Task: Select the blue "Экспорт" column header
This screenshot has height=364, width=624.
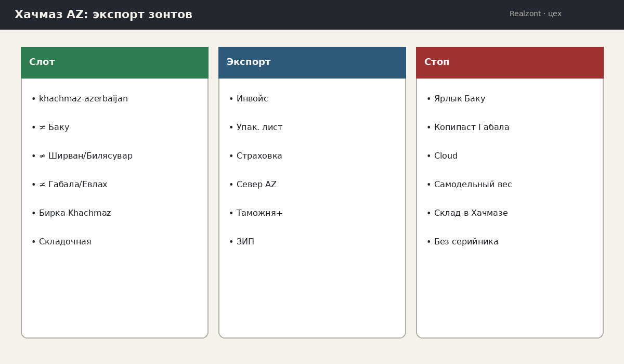Action: [312, 62]
